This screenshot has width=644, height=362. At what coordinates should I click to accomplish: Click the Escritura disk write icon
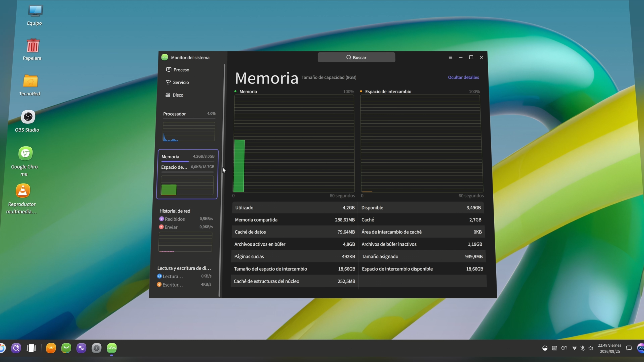coord(159,284)
